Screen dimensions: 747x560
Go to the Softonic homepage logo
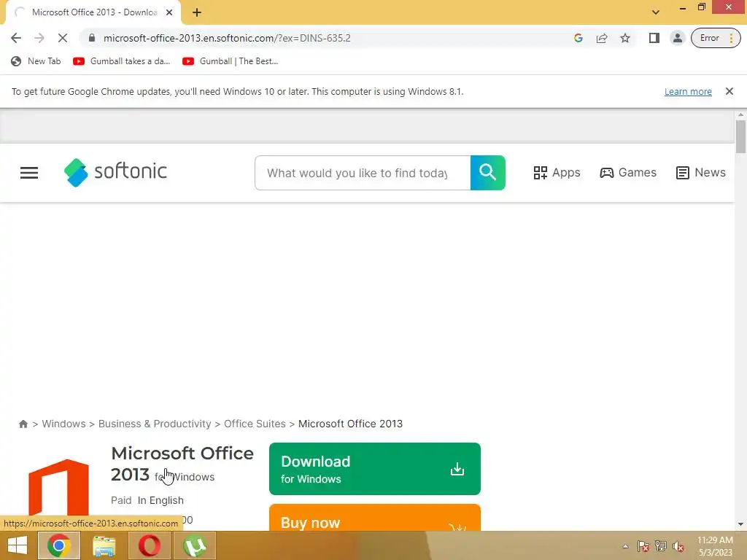point(115,172)
